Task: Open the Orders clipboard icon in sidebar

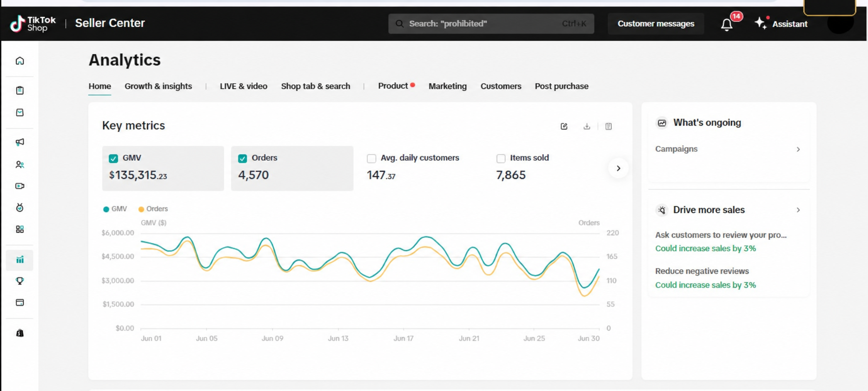Action: click(20, 90)
